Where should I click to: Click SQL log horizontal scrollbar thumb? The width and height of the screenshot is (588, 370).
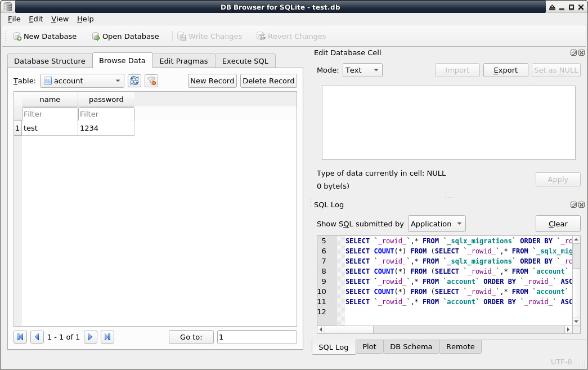pyautogui.click(x=349, y=329)
